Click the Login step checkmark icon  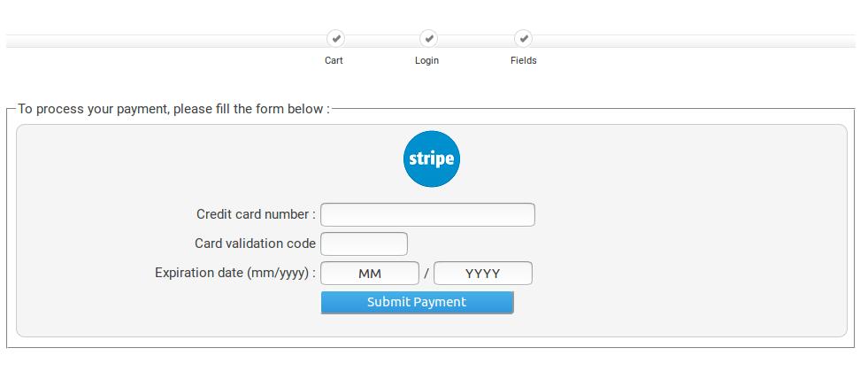point(428,39)
